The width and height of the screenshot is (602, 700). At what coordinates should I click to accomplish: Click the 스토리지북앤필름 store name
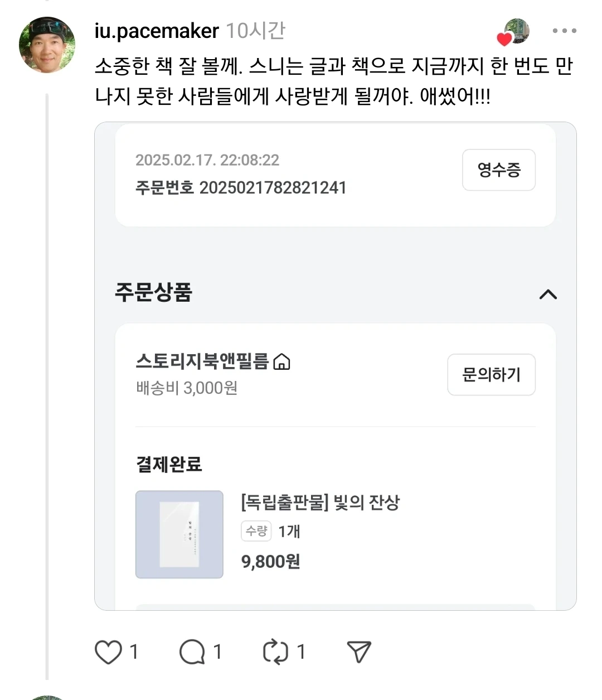tap(202, 361)
